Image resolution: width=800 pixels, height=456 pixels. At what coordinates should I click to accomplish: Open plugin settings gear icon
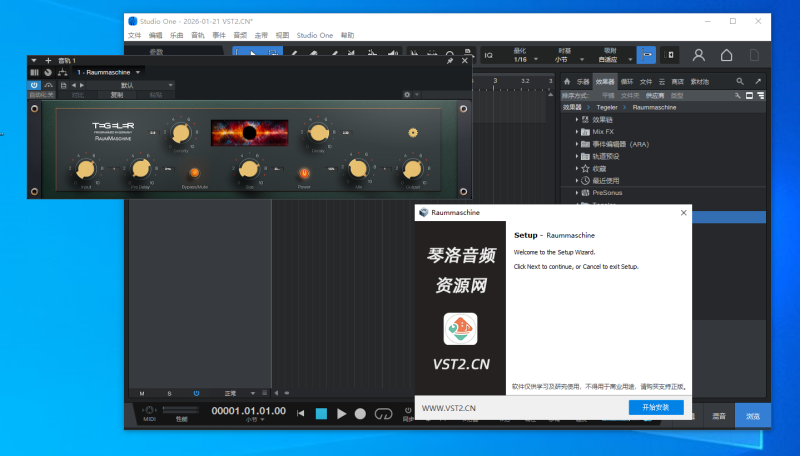[407, 95]
